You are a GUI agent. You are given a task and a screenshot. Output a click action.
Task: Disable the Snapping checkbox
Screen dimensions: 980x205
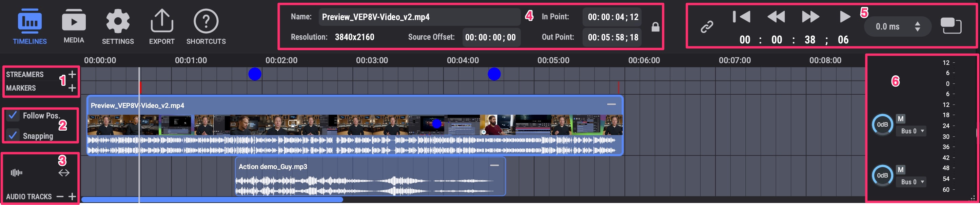click(x=13, y=135)
